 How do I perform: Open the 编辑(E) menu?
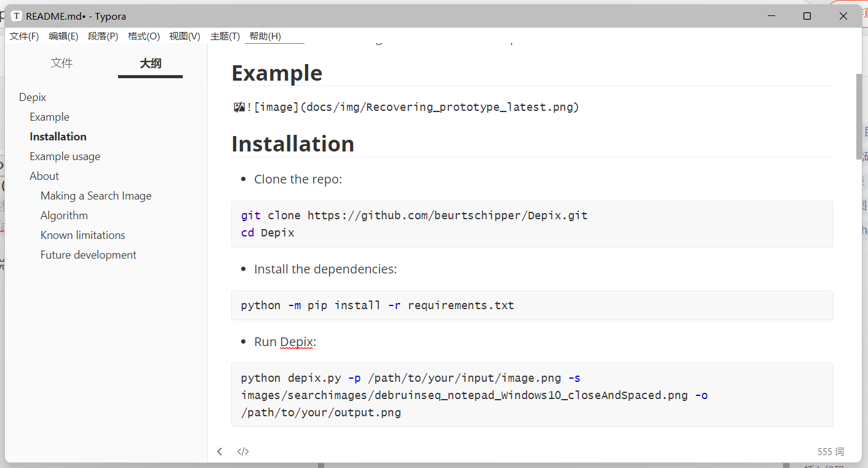[63, 36]
